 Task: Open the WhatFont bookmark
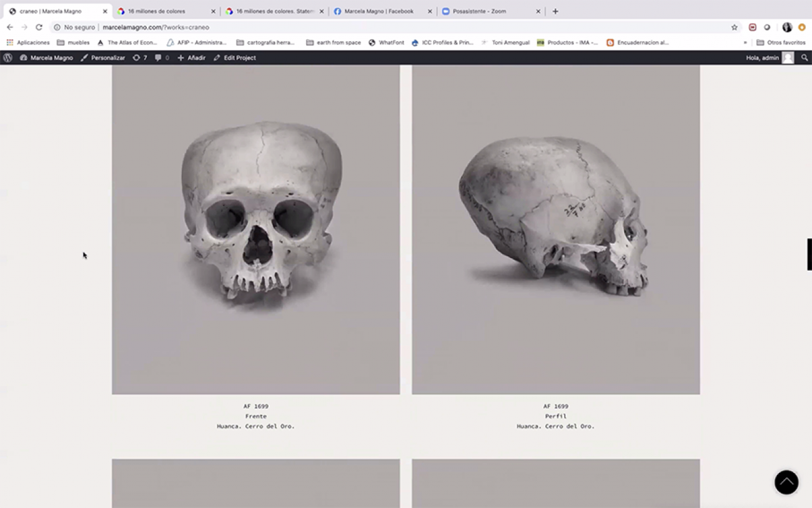[x=387, y=42]
